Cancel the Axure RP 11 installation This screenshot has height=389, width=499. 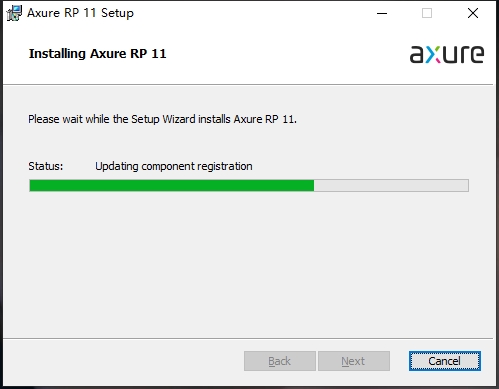pyautogui.click(x=445, y=361)
